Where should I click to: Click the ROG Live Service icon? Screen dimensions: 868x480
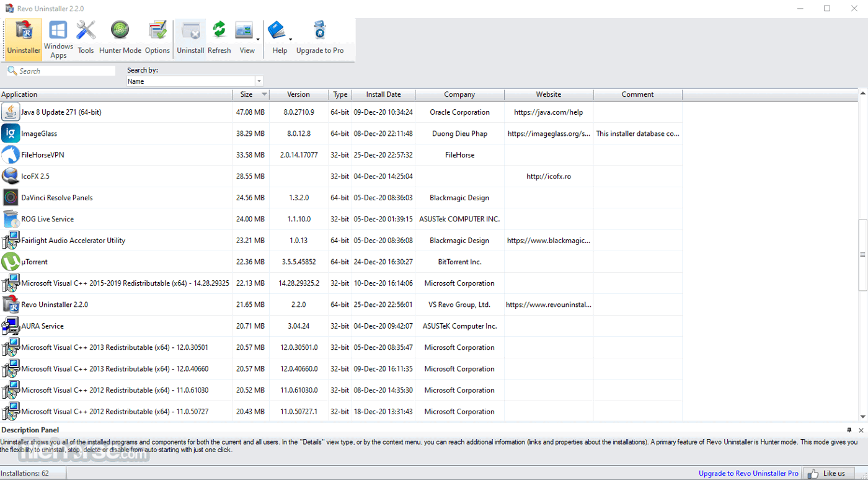coord(11,219)
